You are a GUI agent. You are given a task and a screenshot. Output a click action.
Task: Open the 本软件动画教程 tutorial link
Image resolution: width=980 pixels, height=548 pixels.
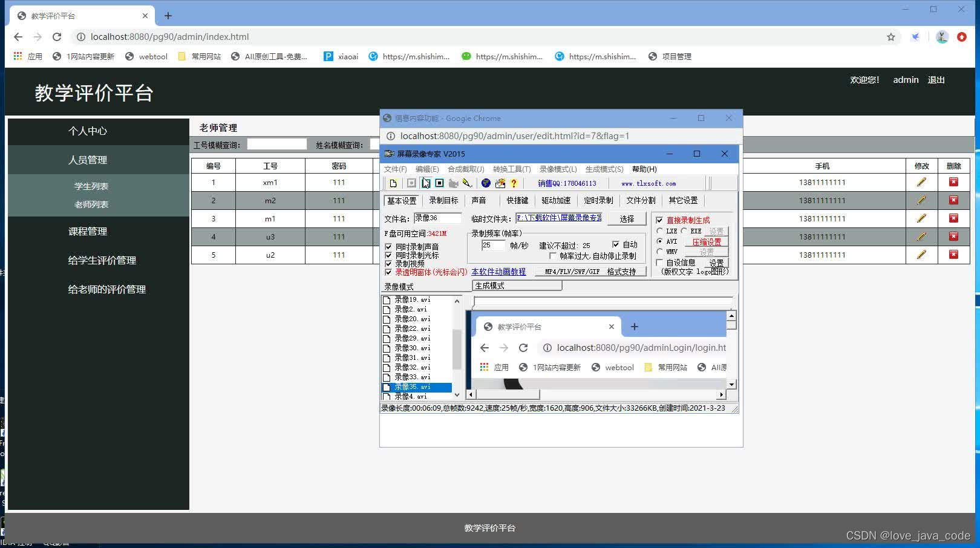coord(498,272)
